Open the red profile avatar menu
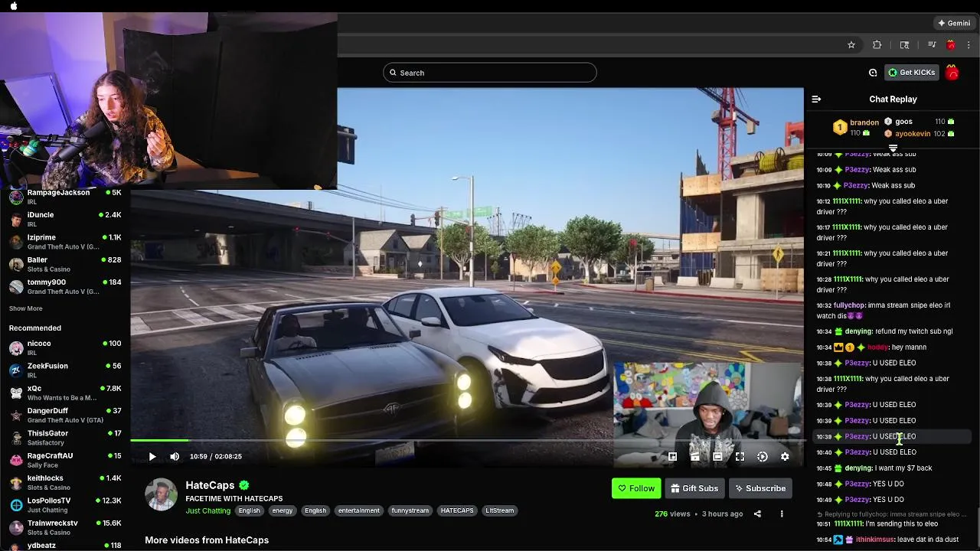The width and height of the screenshot is (980, 551). click(x=952, y=73)
